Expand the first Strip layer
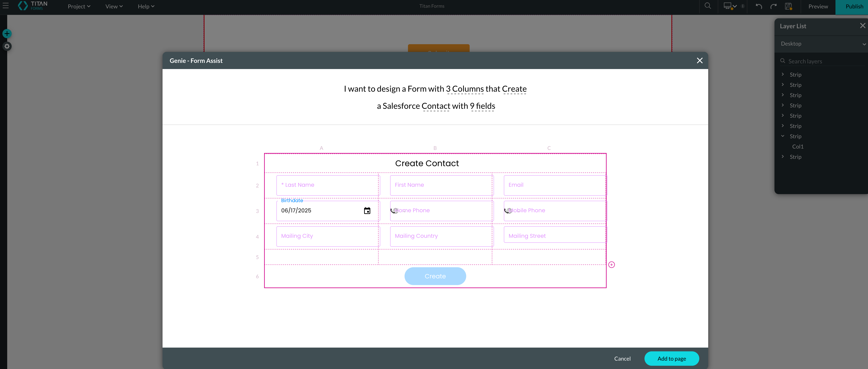868x369 pixels. coord(783,75)
